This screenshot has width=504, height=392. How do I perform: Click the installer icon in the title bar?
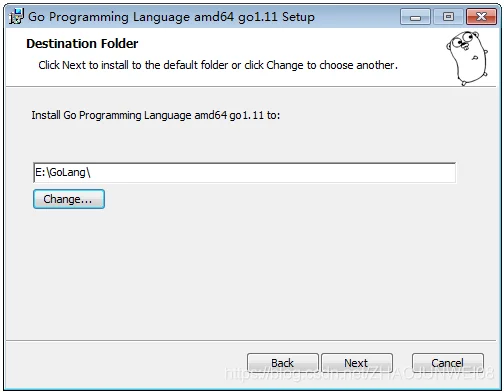click(x=16, y=16)
